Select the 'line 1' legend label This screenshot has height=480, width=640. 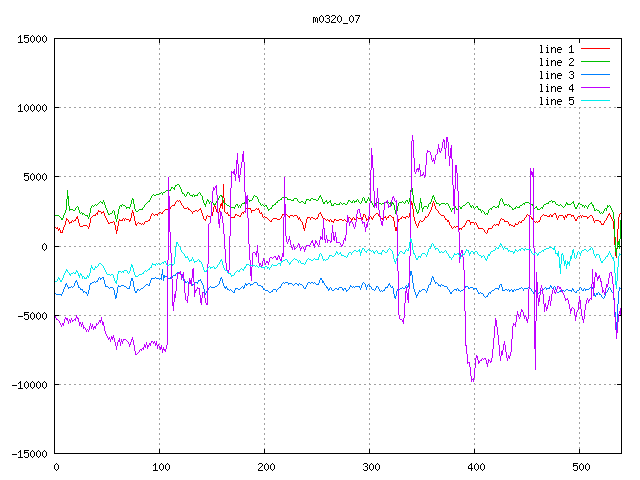point(556,49)
